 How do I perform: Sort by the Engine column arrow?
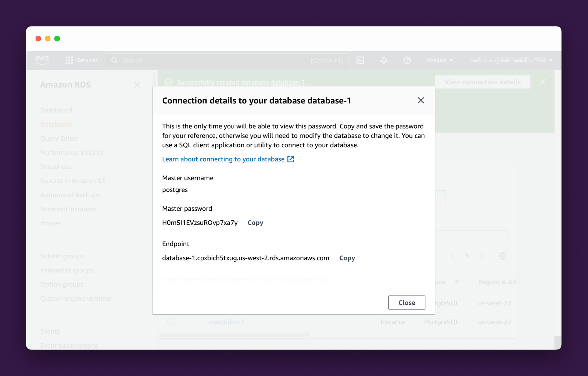457,282
